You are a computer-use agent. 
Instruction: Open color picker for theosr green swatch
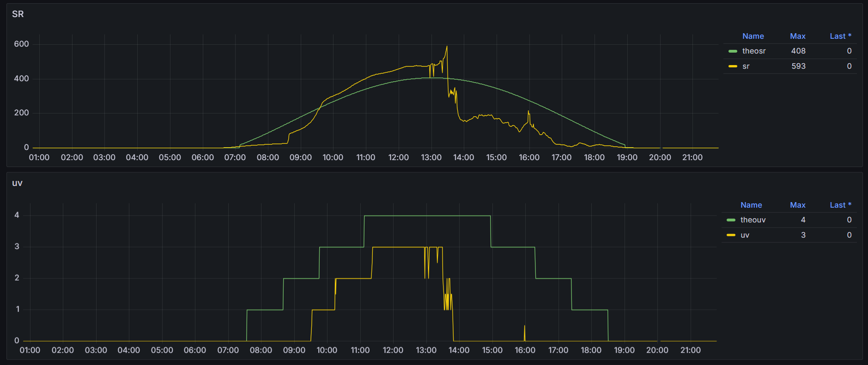[733, 51]
